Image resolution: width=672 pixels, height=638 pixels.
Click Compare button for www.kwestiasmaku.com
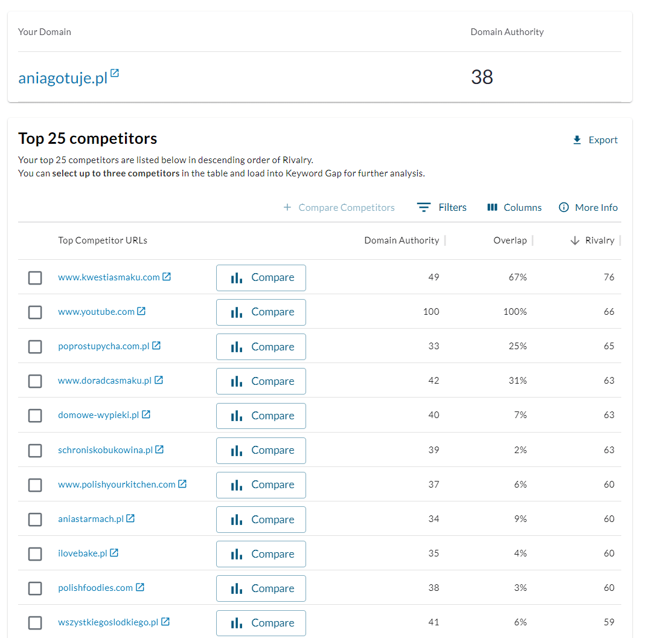(x=261, y=278)
